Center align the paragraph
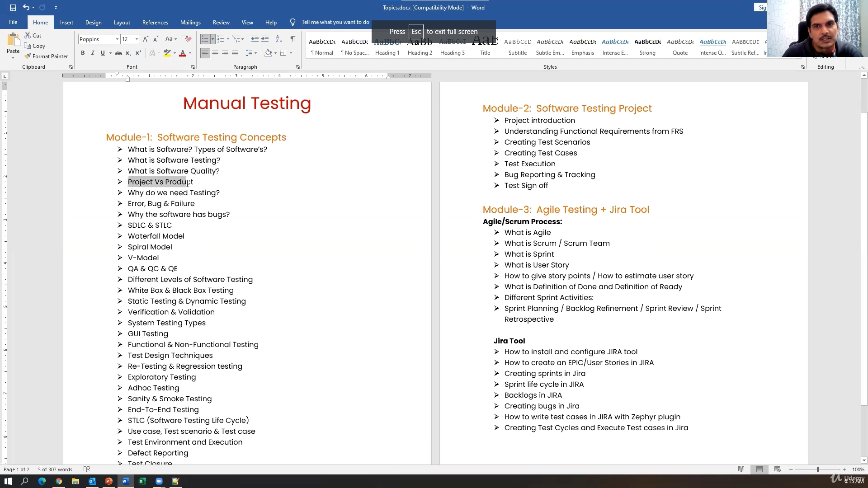This screenshot has height=488, width=868. (215, 53)
